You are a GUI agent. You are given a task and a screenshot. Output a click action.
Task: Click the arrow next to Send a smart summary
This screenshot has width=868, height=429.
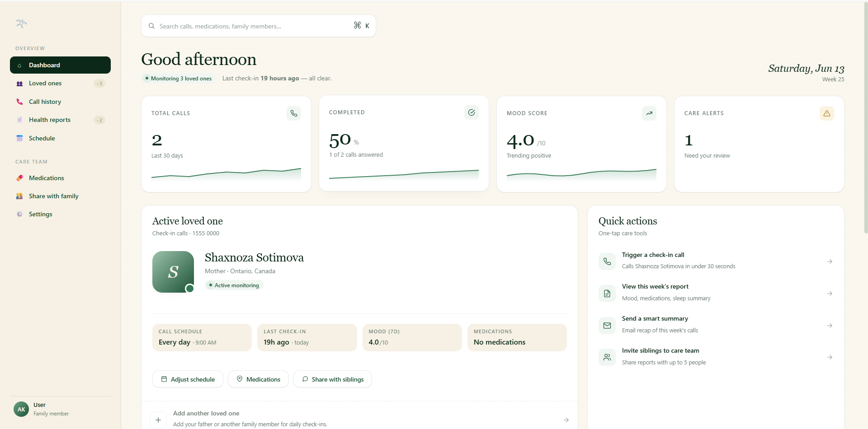(830, 326)
